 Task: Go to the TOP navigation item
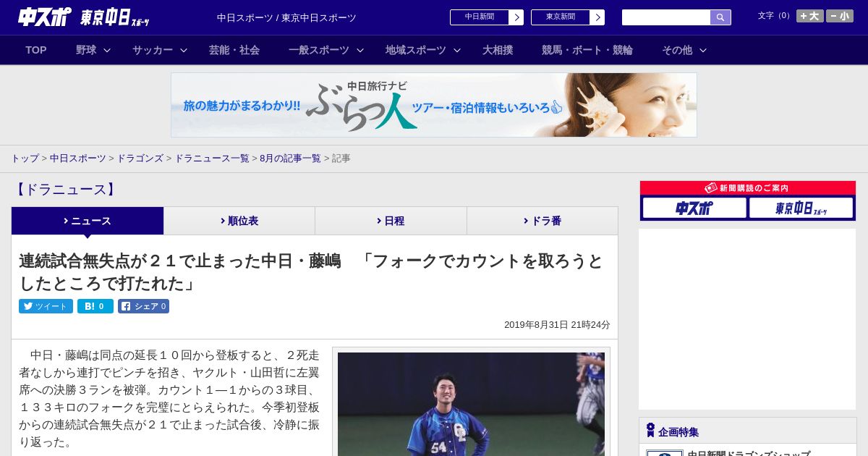click(x=36, y=50)
